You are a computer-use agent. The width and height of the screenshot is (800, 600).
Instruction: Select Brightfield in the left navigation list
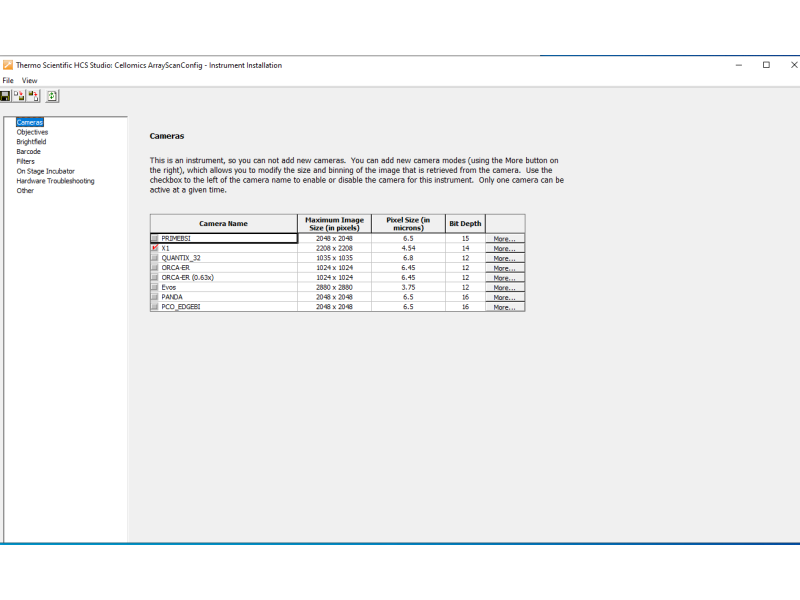coord(31,142)
